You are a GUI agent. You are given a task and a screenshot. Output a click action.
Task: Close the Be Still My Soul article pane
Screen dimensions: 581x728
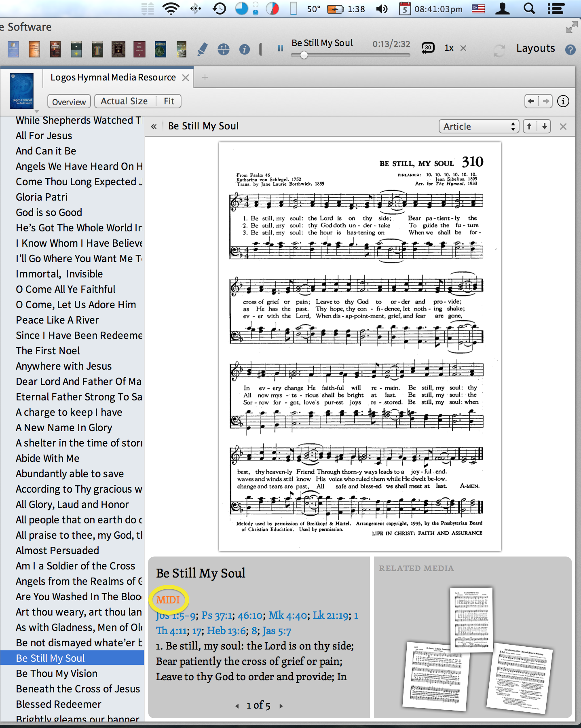click(563, 127)
